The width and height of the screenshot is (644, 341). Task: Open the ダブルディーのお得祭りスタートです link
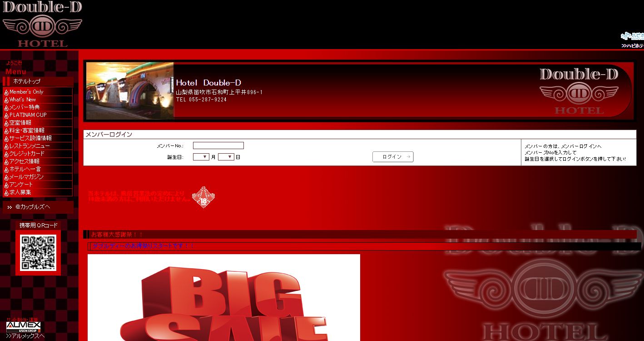(143, 246)
